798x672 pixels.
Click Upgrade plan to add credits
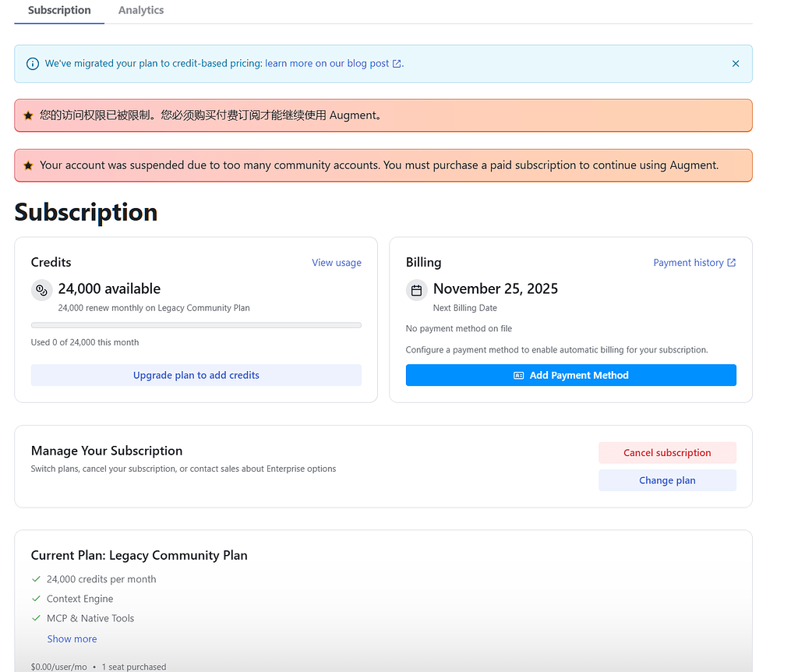(x=196, y=375)
